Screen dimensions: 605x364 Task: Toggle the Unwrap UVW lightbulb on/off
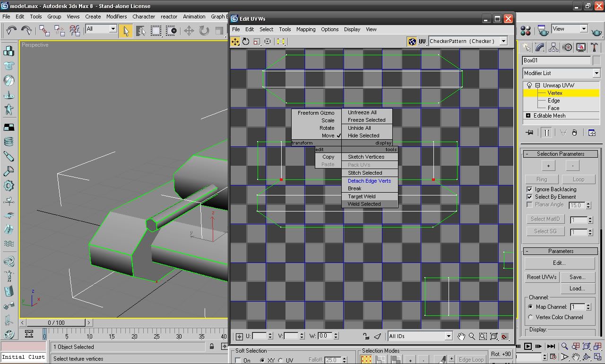click(529, 85)
